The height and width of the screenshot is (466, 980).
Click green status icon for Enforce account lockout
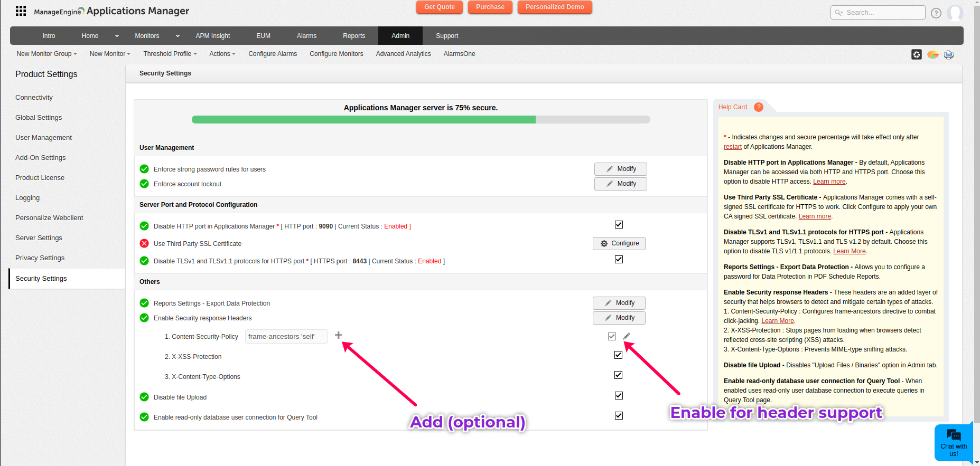(144, 184)
